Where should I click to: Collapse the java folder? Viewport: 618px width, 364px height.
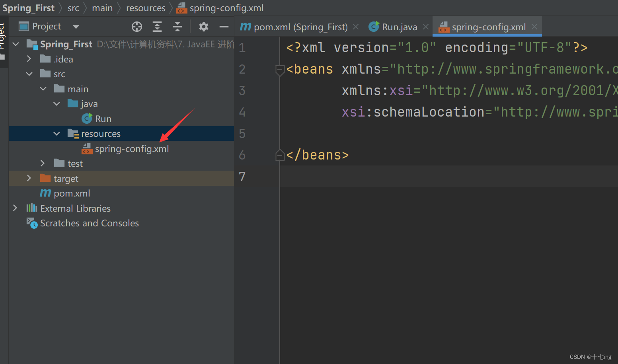click(x=57, y=104)
